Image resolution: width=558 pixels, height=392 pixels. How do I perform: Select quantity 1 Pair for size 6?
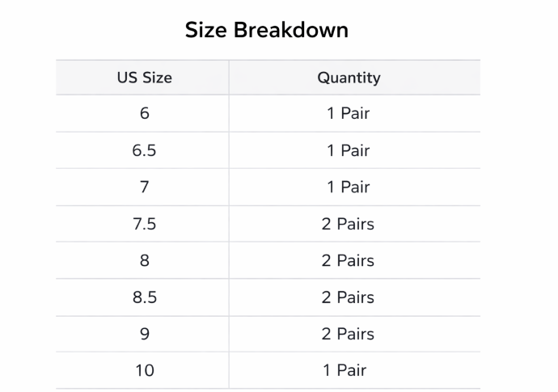point(348,113)
